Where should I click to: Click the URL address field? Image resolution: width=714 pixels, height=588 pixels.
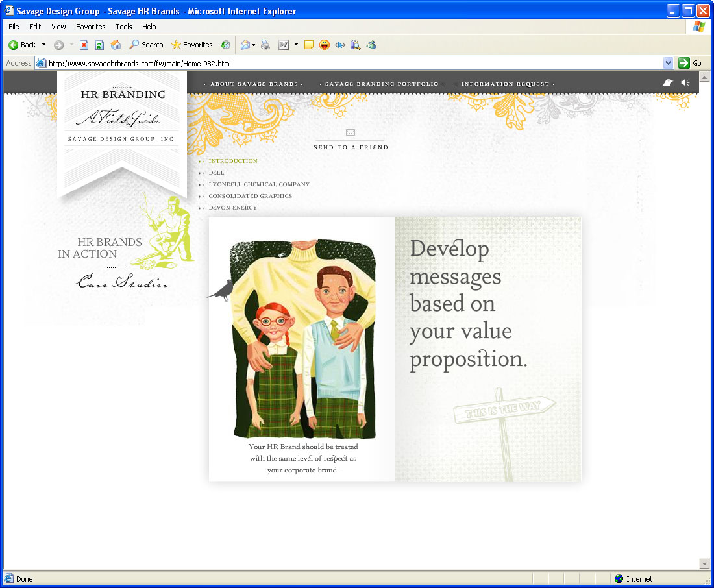[351, 64]
